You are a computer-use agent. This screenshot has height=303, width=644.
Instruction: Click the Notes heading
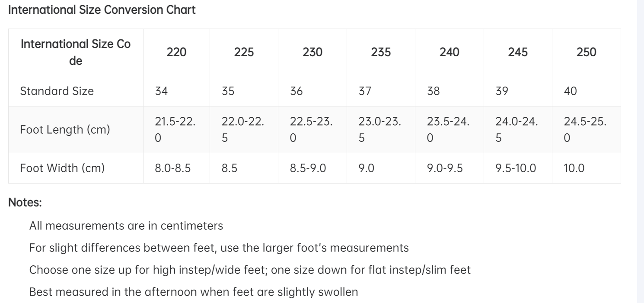(x=25, y=202)
